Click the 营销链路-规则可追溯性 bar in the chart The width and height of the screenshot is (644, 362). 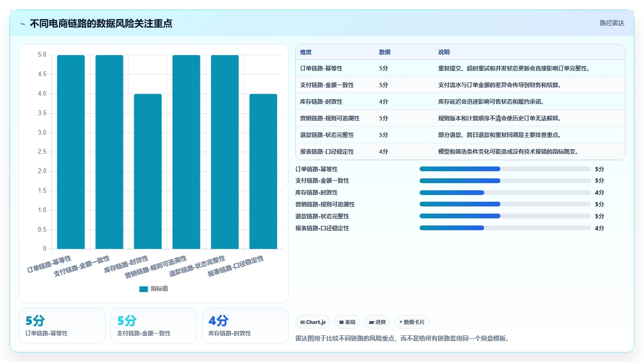[186, 152]
